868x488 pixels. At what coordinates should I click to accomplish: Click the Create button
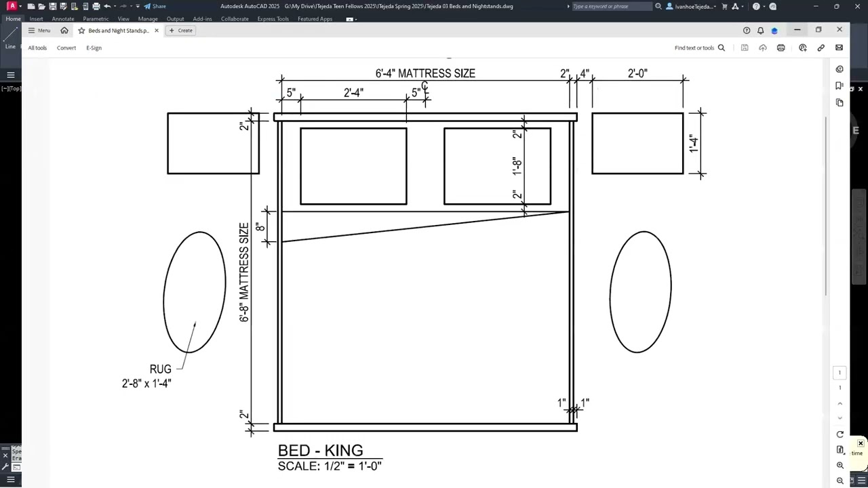[x=180, y=30]
